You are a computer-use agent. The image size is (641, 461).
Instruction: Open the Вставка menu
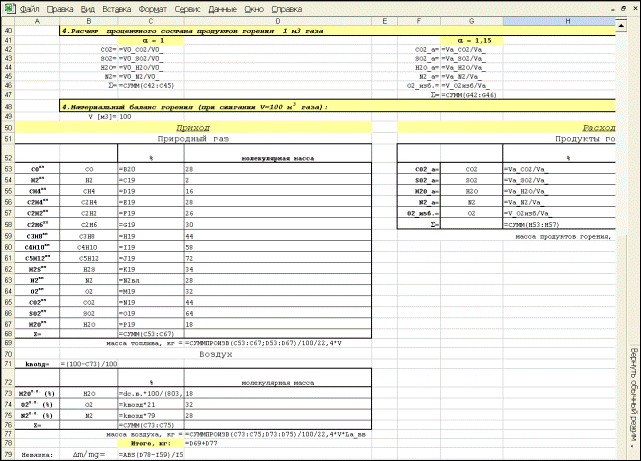pos(117,9)
